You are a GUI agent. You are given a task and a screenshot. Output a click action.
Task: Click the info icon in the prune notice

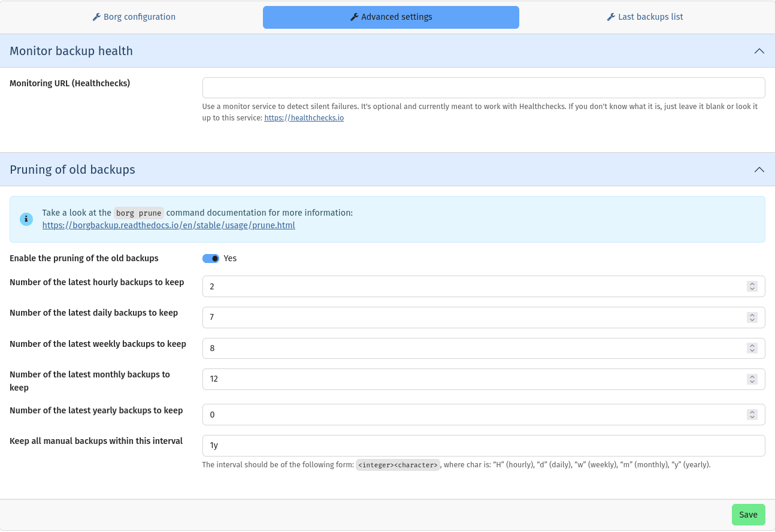[26, 219]
